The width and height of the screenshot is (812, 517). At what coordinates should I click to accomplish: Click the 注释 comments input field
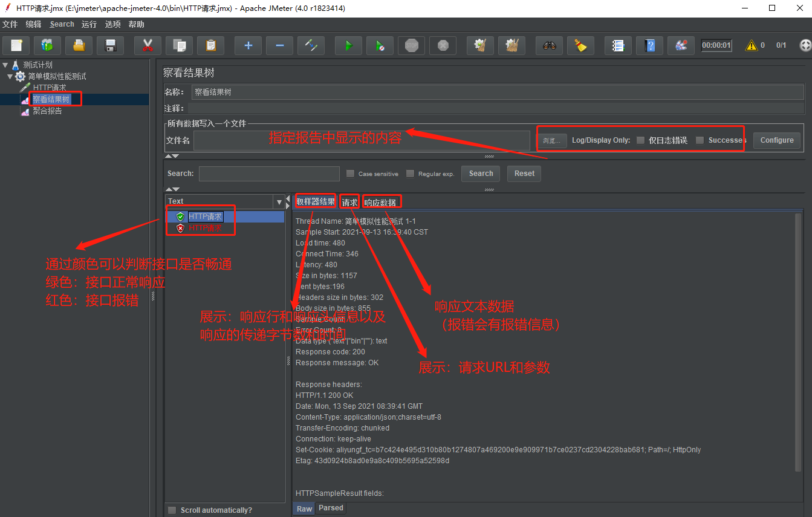[x=496, y=108]
